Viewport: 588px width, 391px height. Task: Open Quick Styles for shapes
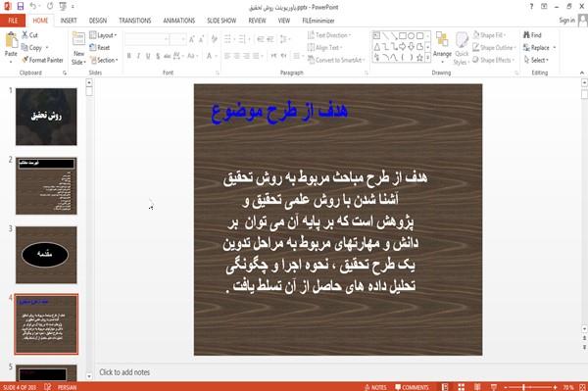click(x=462, y=48)
